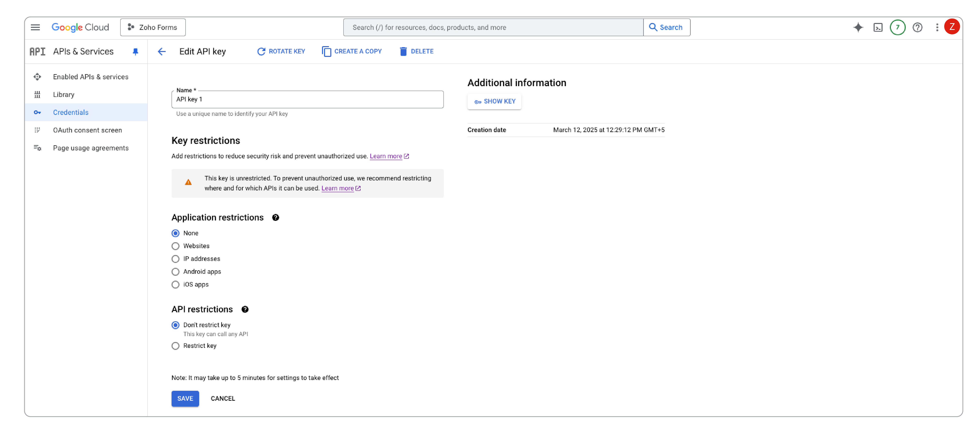The image size is (980, 432).
Task: Open the notifications badge showing 7
Action: 897,27
